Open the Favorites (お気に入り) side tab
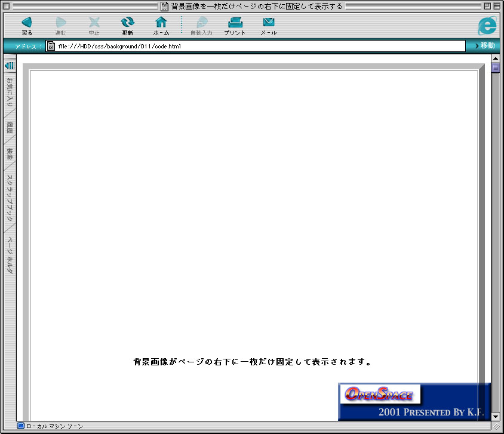Viewport: 504px width, 434px height. point(10,92)
